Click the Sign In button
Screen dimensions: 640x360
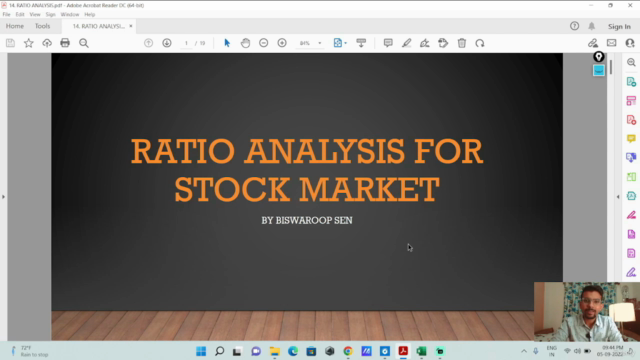click(x=619, y=27)
